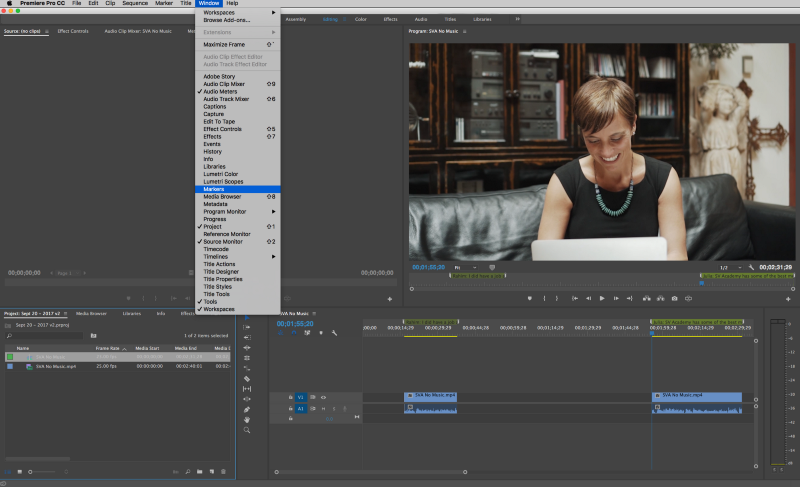Select the Track Select Forward tool
Image resolution: width=800 pixels, height=487 pixels.
tap(247, 327)
